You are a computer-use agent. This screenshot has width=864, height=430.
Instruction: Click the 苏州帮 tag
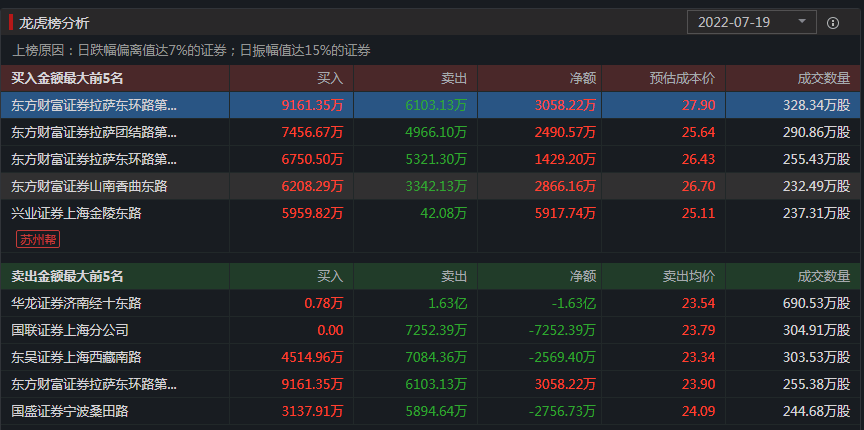[x=40, y=240]
